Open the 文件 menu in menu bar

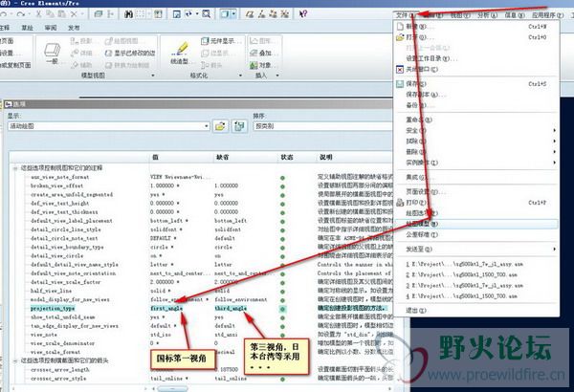(406, 15)
